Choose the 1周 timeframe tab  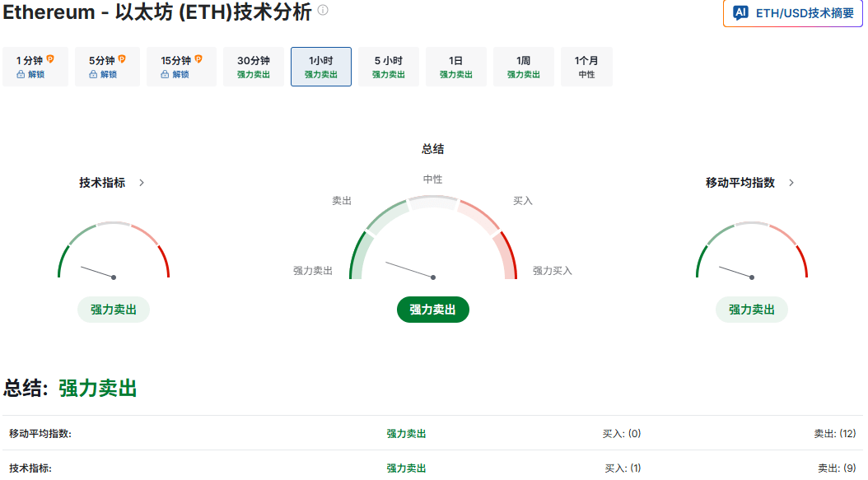[x=524, y=67]
